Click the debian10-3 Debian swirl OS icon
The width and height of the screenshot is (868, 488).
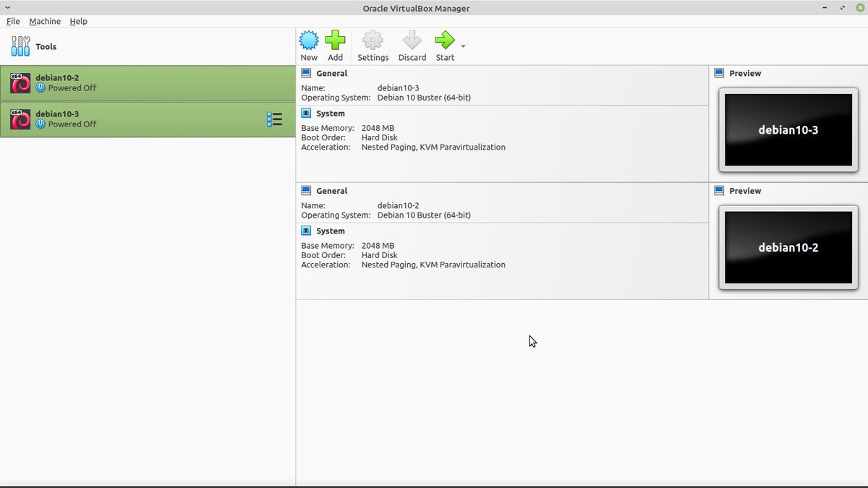click(x=20, y=119)
